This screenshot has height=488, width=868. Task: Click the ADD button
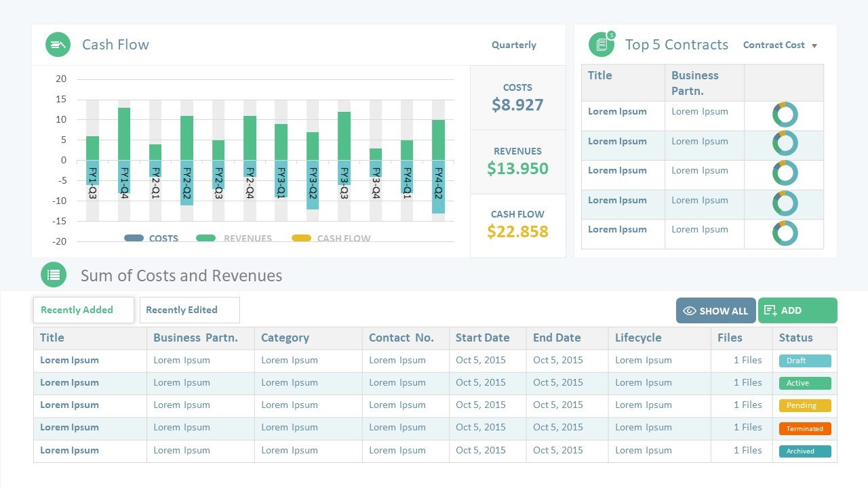coord(797,310)
